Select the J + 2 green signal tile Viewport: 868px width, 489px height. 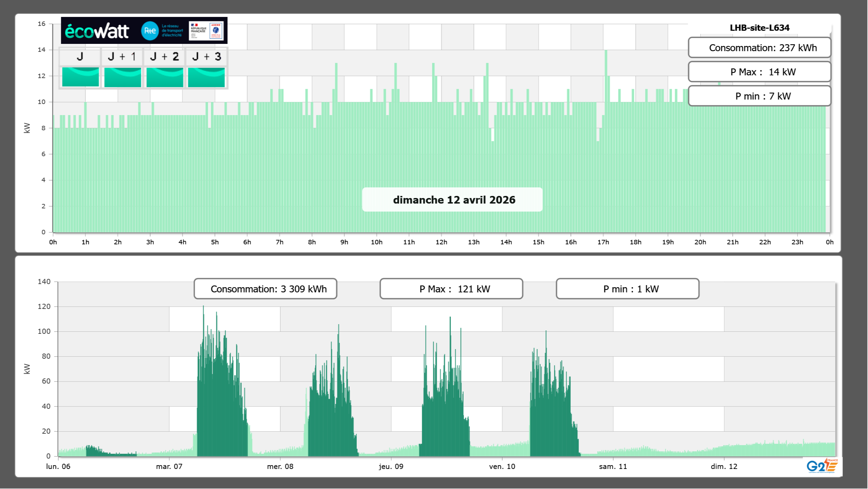[165, 77]
